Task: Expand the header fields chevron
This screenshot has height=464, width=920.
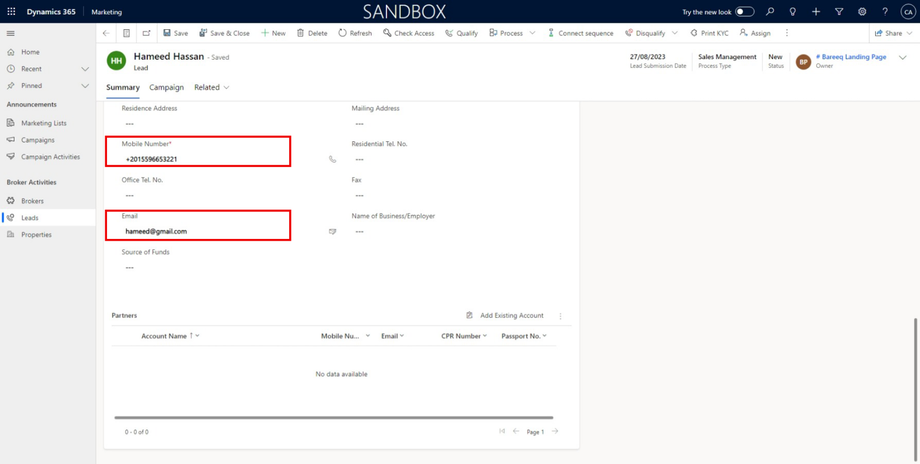Action: [902, 57]
